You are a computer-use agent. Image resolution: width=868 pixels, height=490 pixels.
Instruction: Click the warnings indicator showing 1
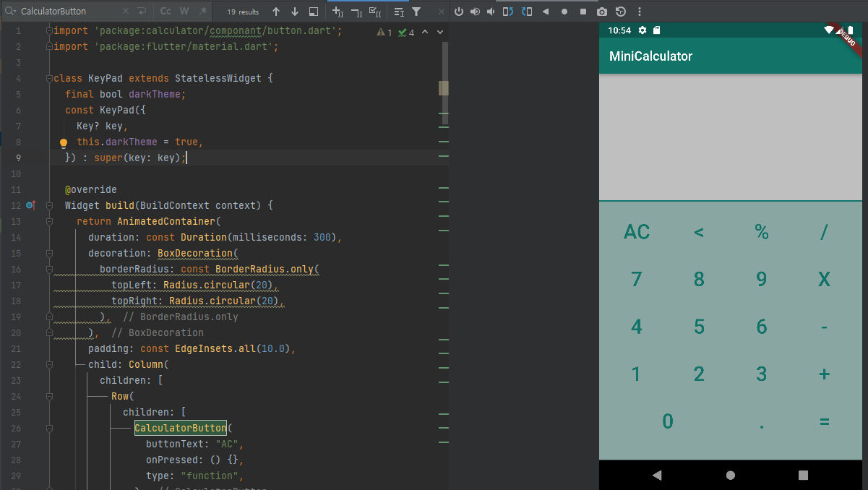coord(384,33)
